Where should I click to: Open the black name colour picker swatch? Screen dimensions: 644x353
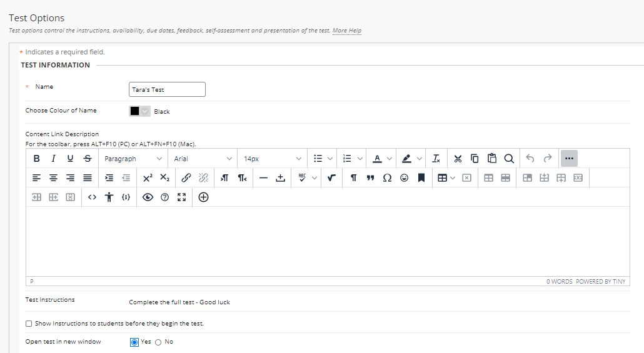(139, 111)
